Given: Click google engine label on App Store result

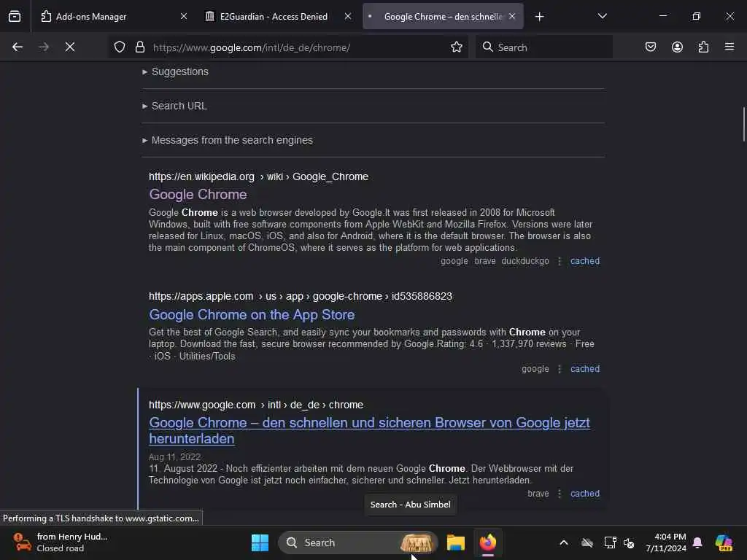Looking at the screenshot, I should pyautogui.click(x=535, y=368).
